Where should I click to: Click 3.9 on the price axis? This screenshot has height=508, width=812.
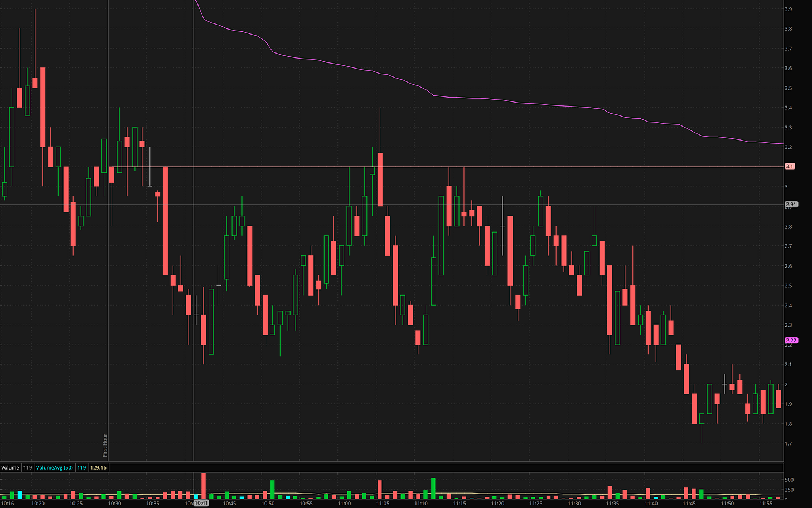pos(789,9)
